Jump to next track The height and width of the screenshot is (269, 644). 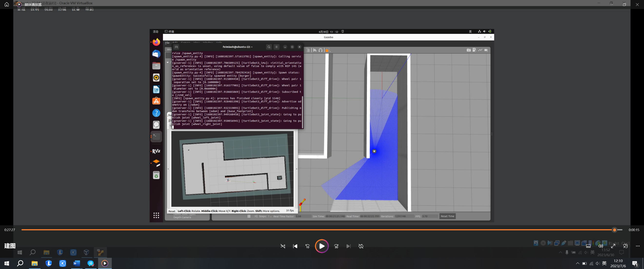[x=348, y=246]
